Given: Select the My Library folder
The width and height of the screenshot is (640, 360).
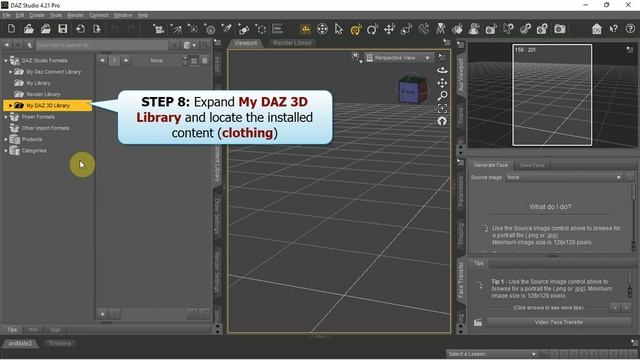Looking at the screenshot, I should pos(38,83).
